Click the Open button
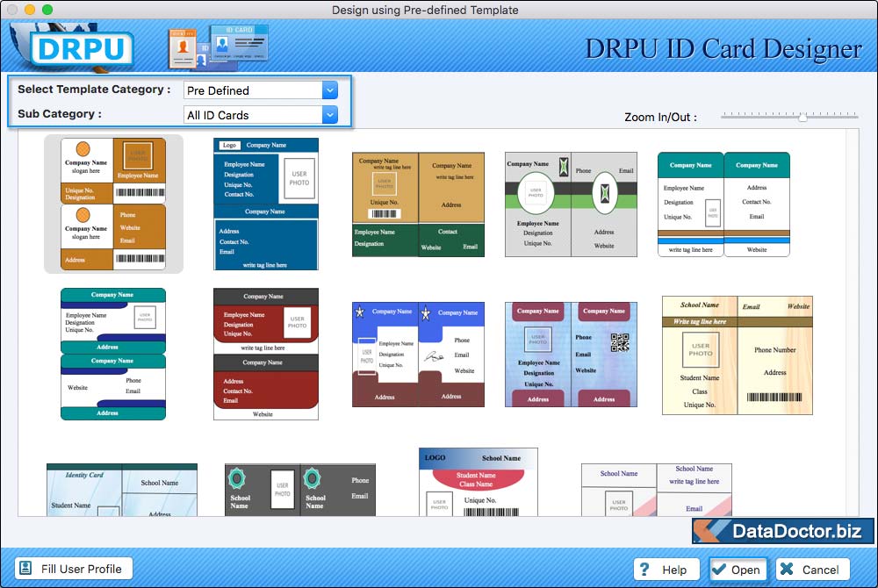The height and width of the screenshot is (588, 878). click(x=738, y=570)
